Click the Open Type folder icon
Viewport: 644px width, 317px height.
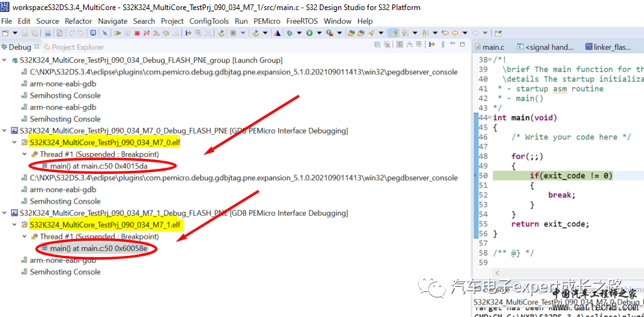[x=351, y=33]
